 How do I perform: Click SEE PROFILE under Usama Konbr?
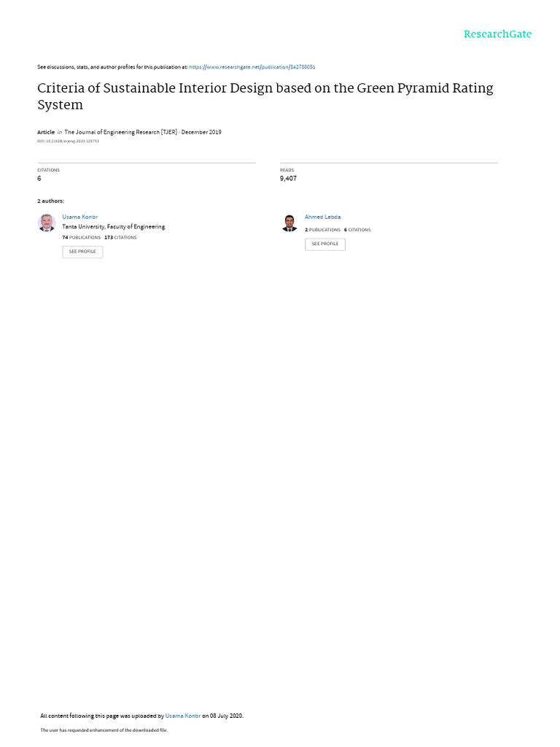[82, 252]
